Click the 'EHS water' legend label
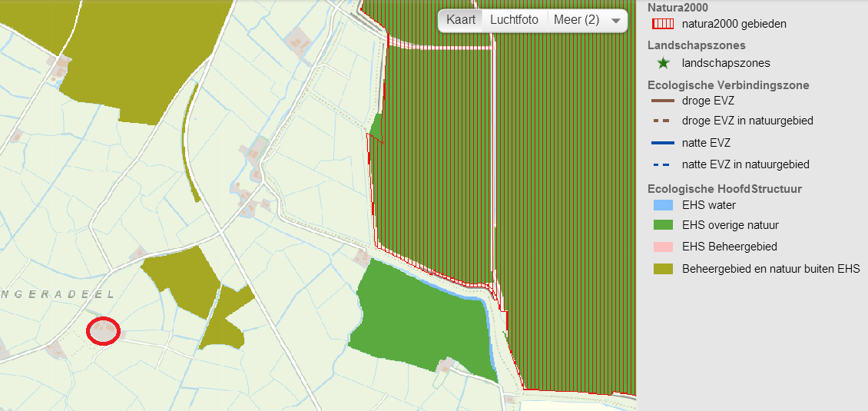The width and height of the screenshot is (868, 411). (708, 205)
